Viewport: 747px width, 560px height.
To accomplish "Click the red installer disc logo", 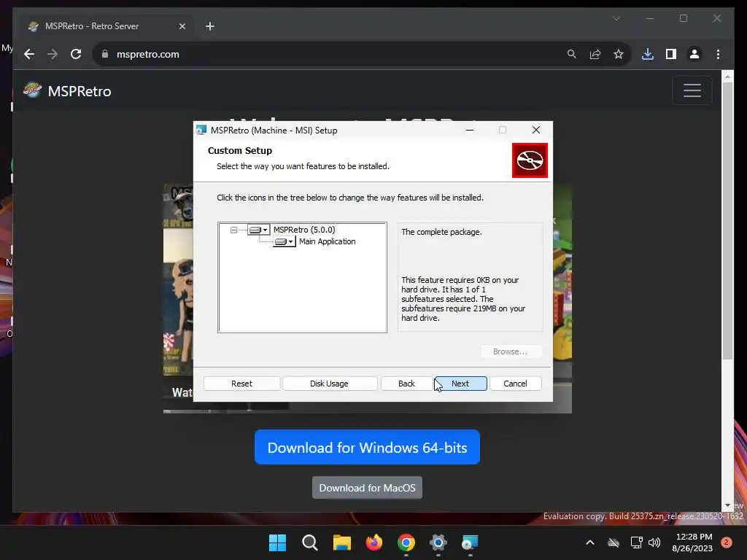I will 530,160.
